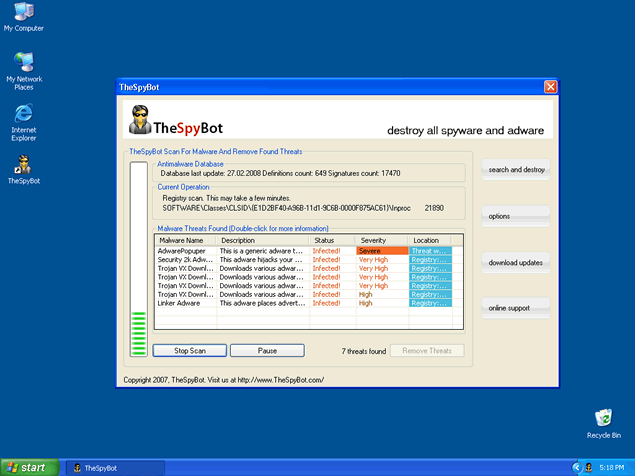Expand hidden system tray icons arrow
Screen dimensions: 635x476
pos(577,467)
